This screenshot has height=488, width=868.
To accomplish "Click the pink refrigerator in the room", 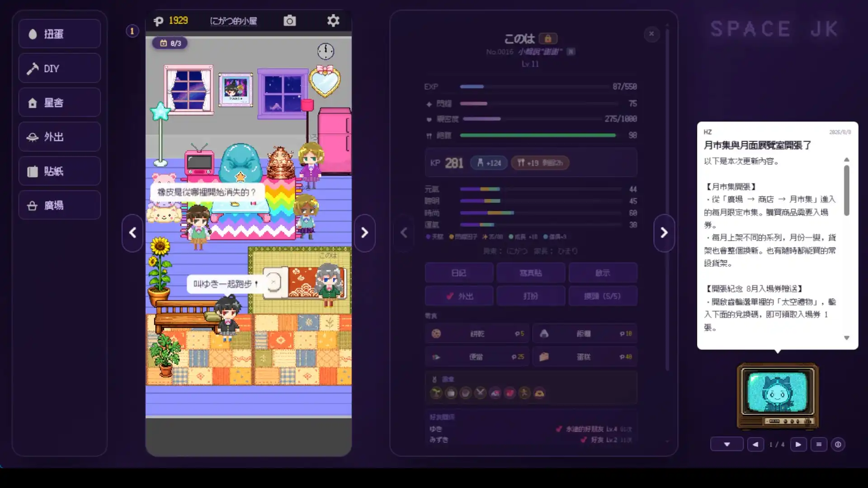I will coord(335,141).
